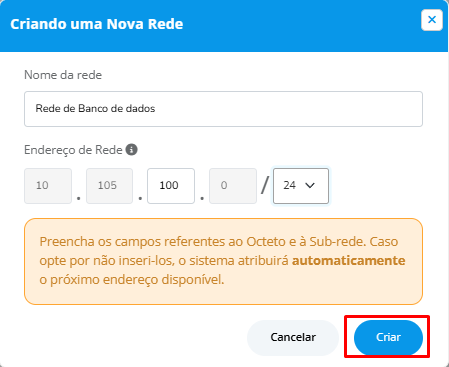Click the info icon beside Endereço de Rede

pos(131,150)
